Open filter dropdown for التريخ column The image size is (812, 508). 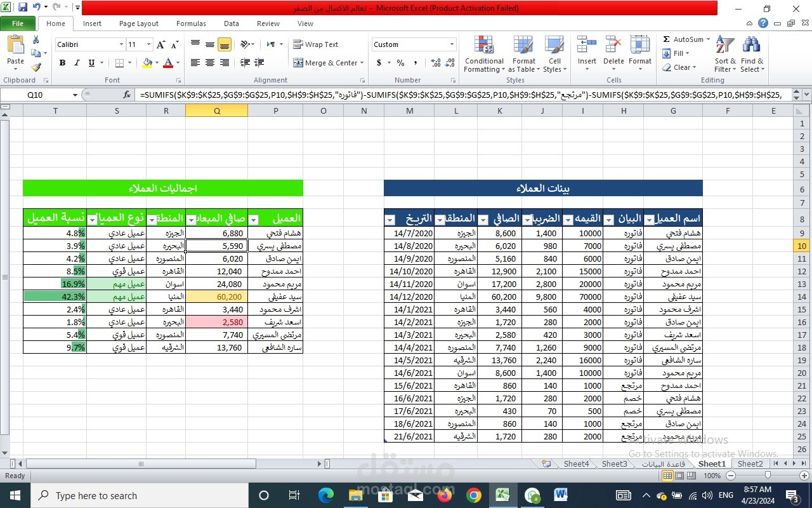pyautogui.click(x=391, y=219)
